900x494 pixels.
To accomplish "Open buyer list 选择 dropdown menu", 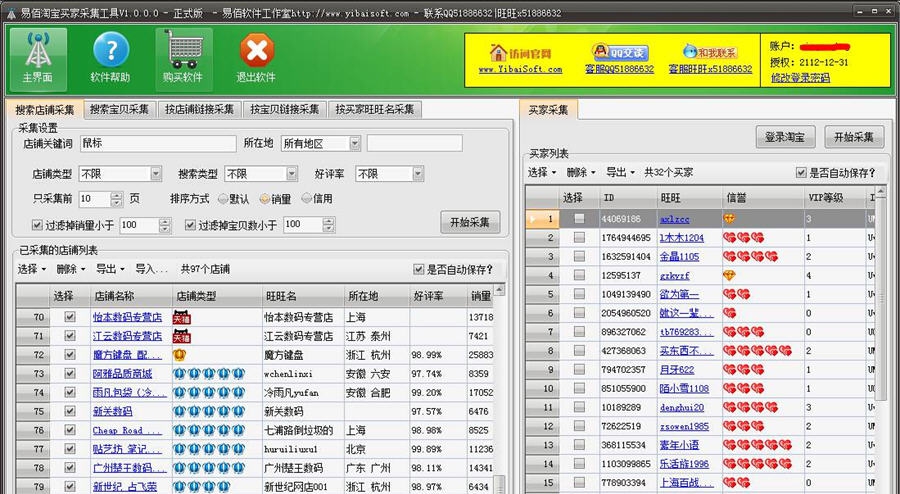I will click(542, 172).
